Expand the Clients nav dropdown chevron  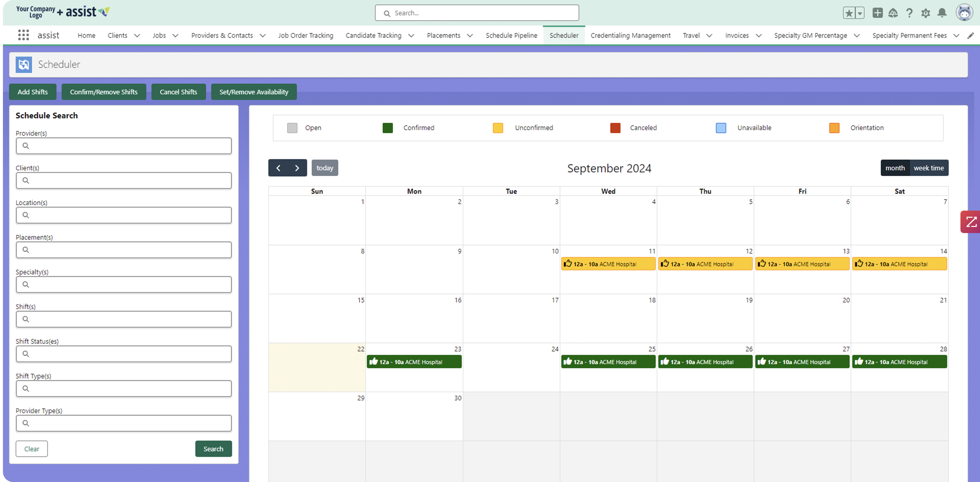(x=137, y=35)
